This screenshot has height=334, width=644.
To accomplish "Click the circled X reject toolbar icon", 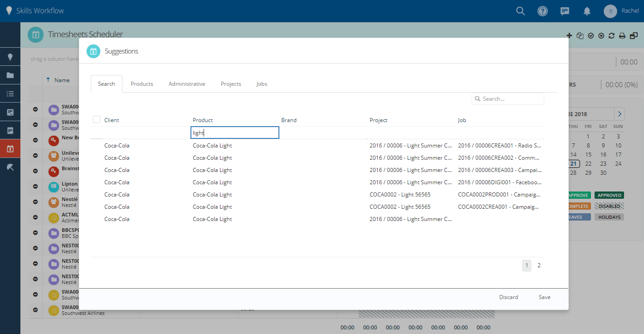I will coord(601,35).
